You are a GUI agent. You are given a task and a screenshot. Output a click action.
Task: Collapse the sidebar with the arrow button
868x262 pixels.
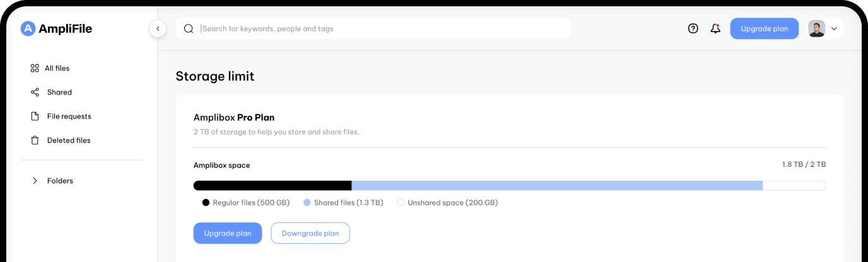[x=158, y=28]
